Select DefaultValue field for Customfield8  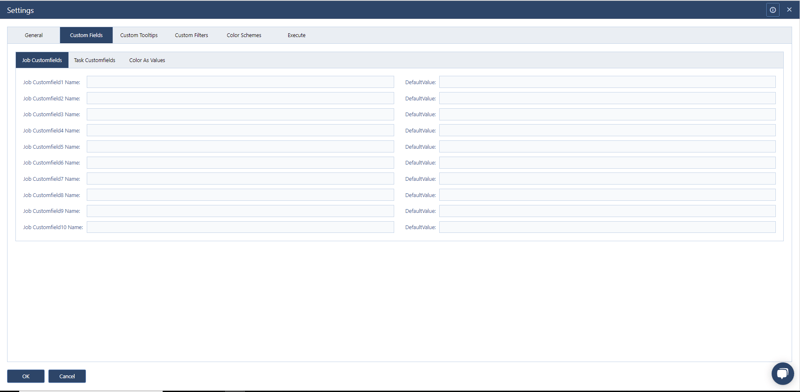point(607,195)
